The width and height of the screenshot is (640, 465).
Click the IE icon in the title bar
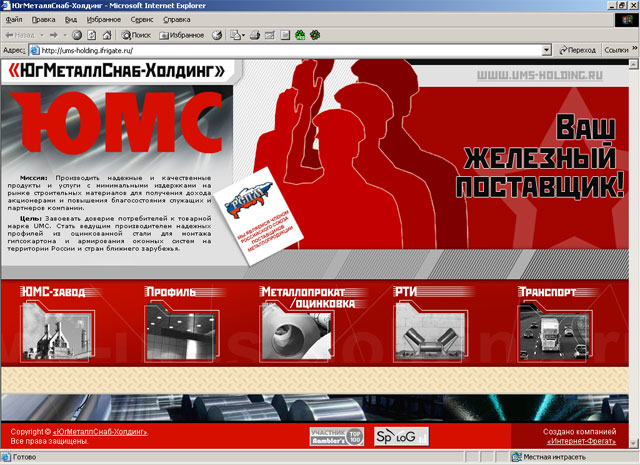tap(6, 5)
